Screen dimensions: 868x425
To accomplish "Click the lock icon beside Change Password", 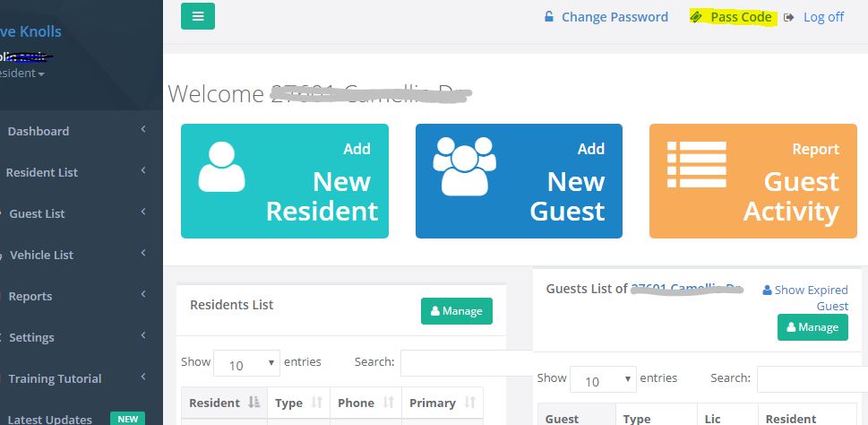I will tap(549, 17).
